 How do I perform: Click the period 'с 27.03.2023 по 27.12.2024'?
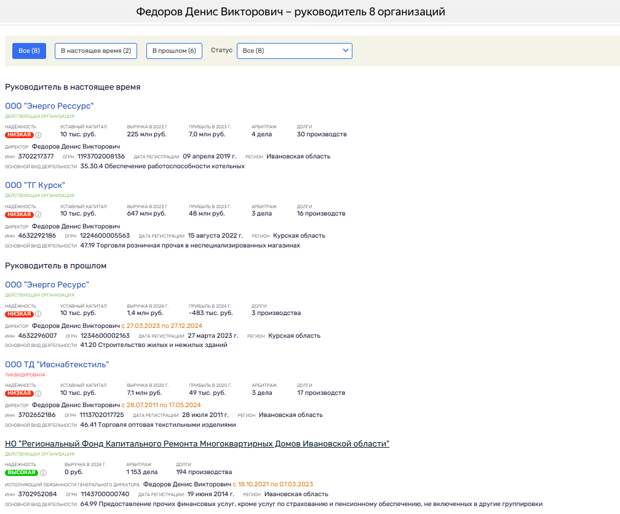(x=162, y=326)
